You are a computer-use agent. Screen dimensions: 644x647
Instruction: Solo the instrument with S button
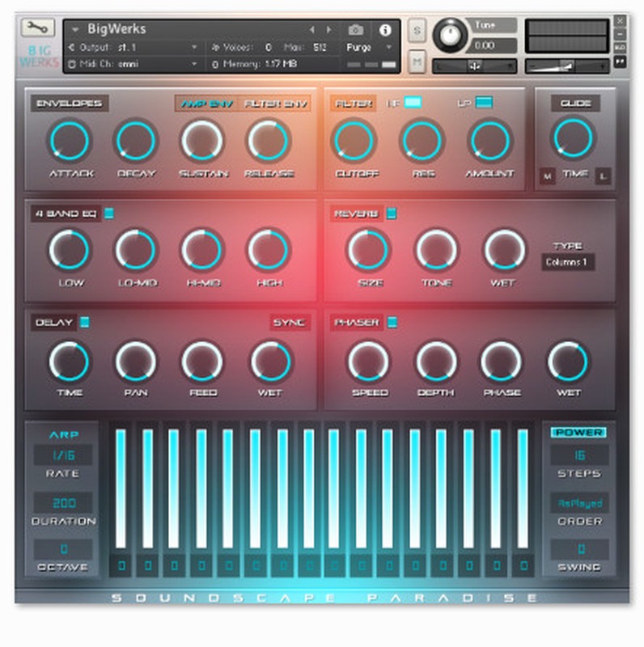417,31
